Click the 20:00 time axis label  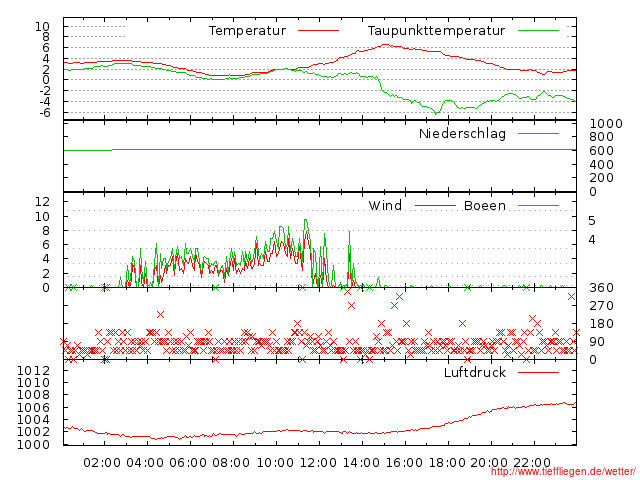coord(489,463)
